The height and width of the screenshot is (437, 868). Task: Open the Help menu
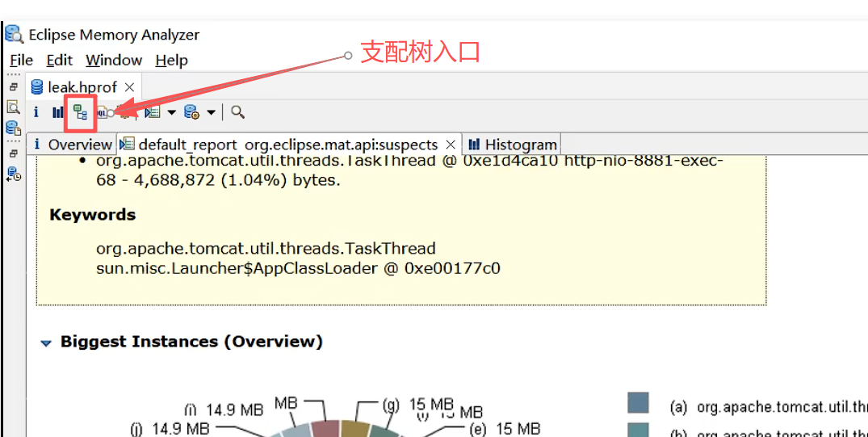(172, 60)
